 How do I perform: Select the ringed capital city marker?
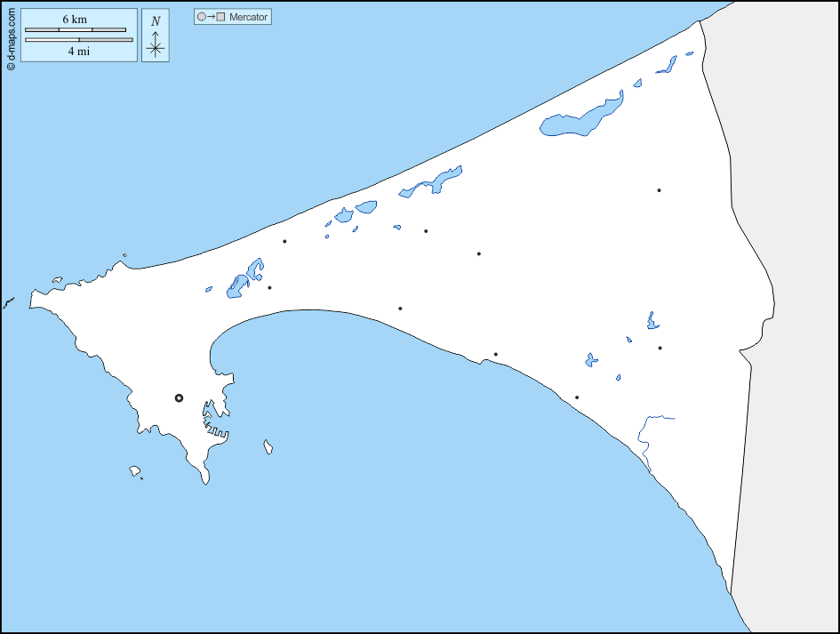click(x=179, y=398)
